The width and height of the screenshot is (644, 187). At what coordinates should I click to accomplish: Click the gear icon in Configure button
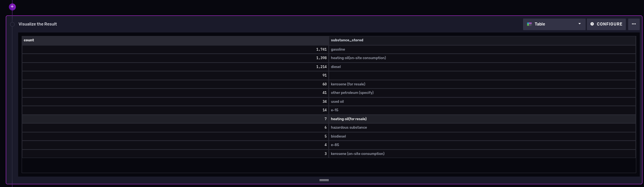coord(592,24)
